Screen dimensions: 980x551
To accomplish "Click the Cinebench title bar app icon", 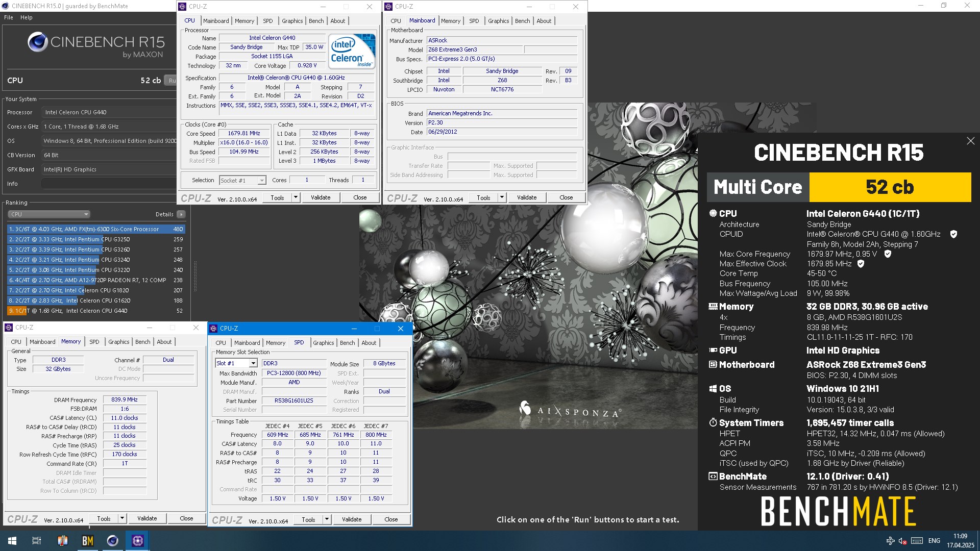I will [6, 6].
